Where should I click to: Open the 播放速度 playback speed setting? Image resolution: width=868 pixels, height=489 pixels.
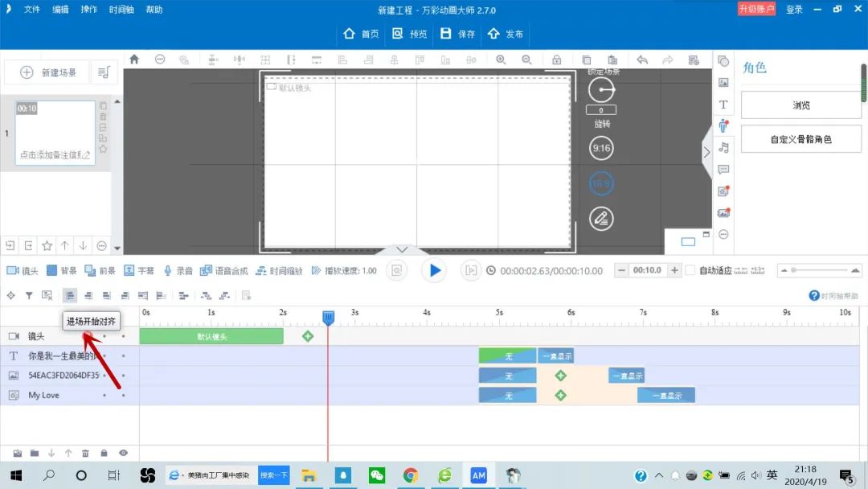click(344, 270)
